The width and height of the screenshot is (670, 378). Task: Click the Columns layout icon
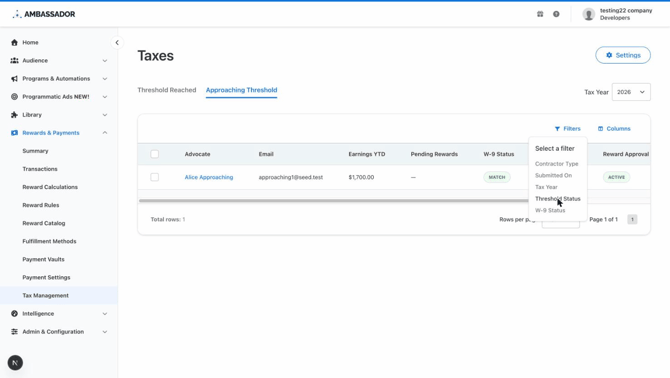[x=600, y=129]
